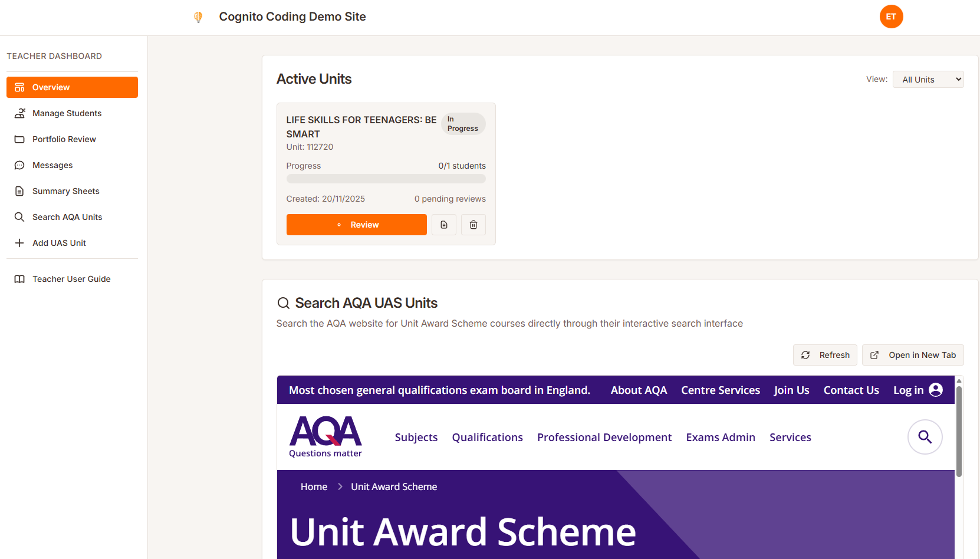
Task: Download the unit summary via the document icon
Action: click(443, 225)
